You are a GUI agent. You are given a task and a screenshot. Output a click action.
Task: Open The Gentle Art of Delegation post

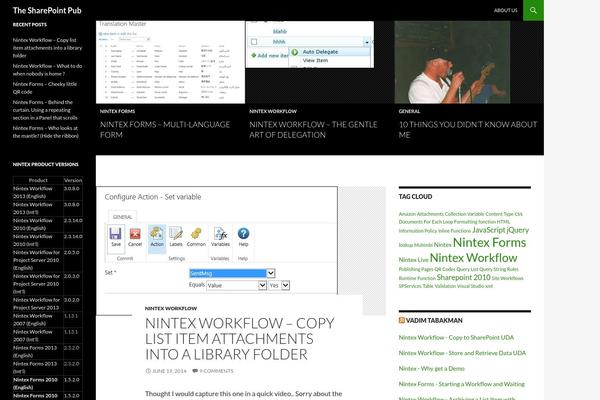pyautogui.click(x=313, y=129)
